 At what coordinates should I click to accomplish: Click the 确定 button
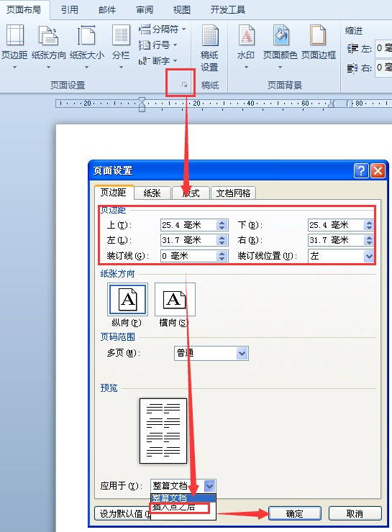pyautogui.click(x=294, y=513)
